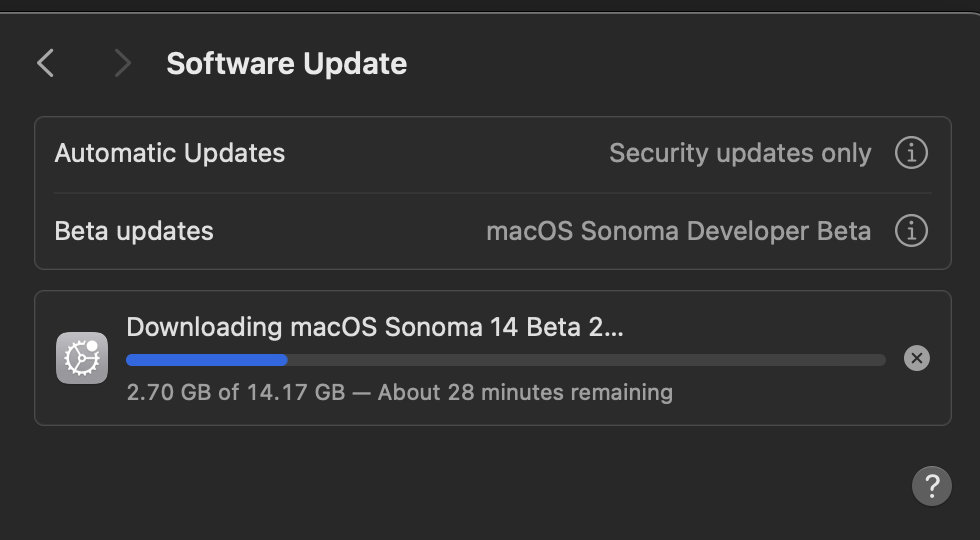Open help with the question mark button
This screenshot has width=980, height=540.
point(931,486)
